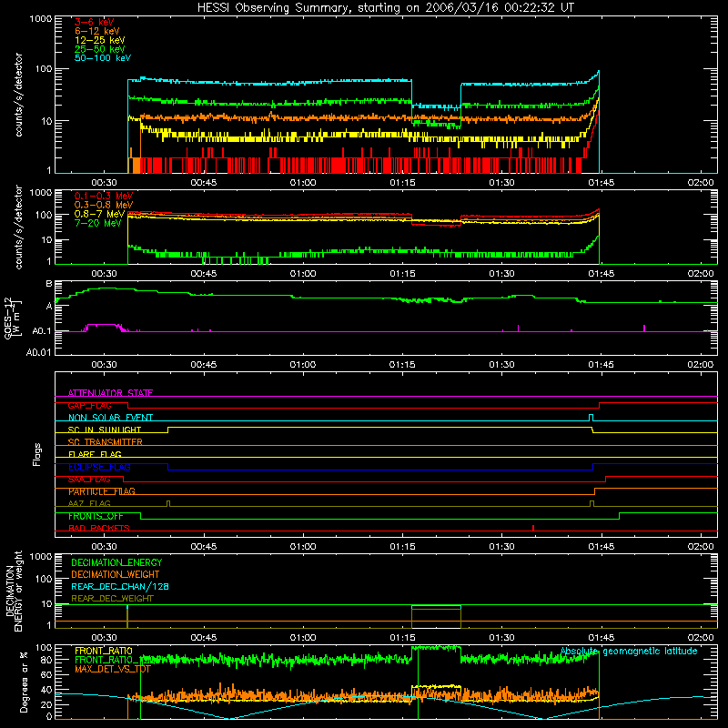The width and height of the screenshot is (728, 728).
Task: Click the Flags panel axis label
Action: coord(36,454)
